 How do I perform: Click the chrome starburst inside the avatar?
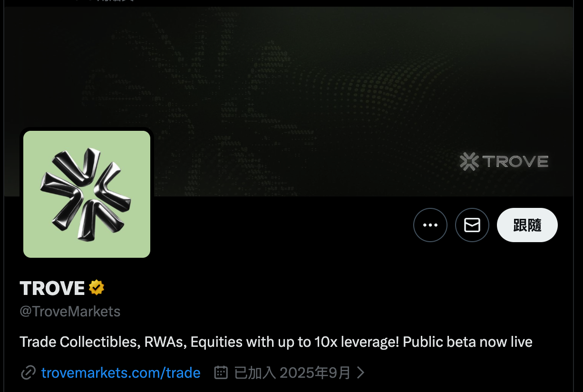pos(86,194)
